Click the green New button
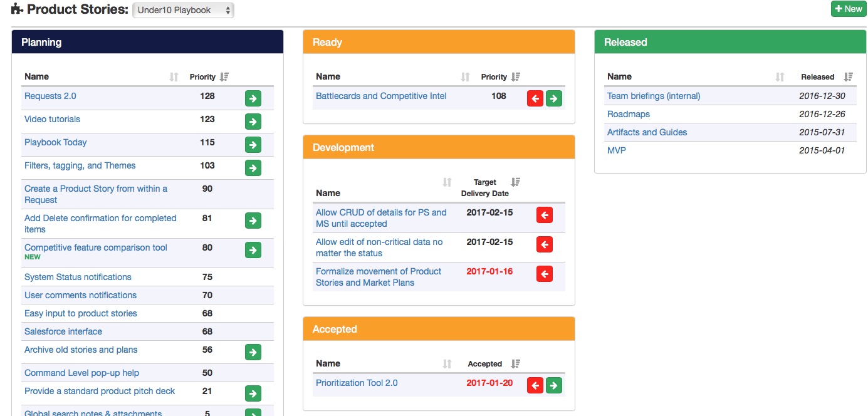Image resolution: width=868 pixels, height=416 pixels. (x=849, y=9)
